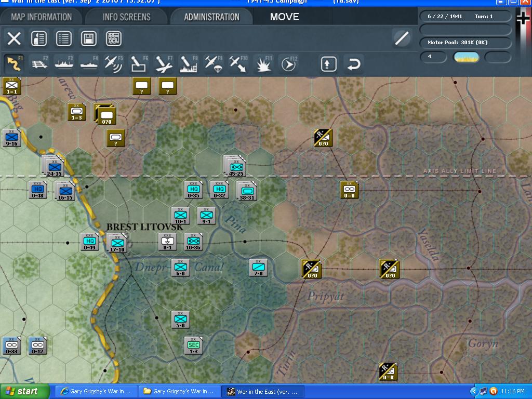Select Air Transport mode (F9) icon
Viewport: 532px width, 399px height.
(214, 64)
